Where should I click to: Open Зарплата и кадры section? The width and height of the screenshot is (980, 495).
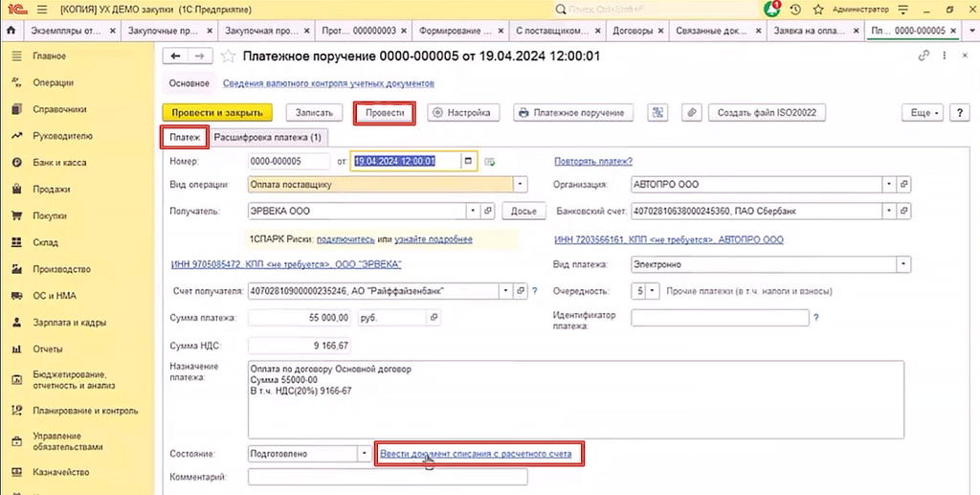coord(69,323)
